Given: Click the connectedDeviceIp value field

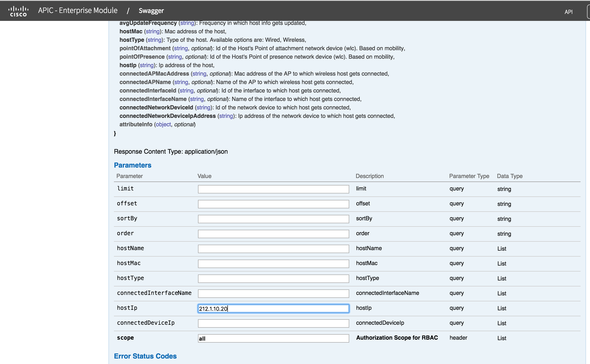Looking at the screenshot, I should [x=273, y=323].
